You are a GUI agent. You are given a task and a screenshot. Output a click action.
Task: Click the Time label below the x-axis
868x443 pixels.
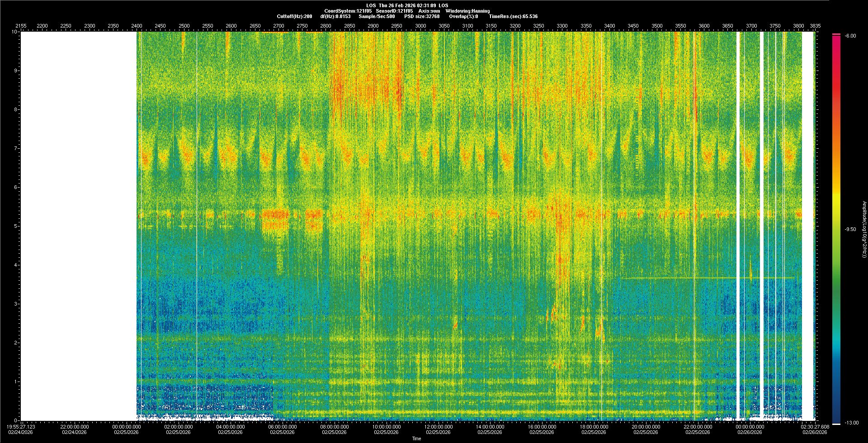click(x=416, y=438)
